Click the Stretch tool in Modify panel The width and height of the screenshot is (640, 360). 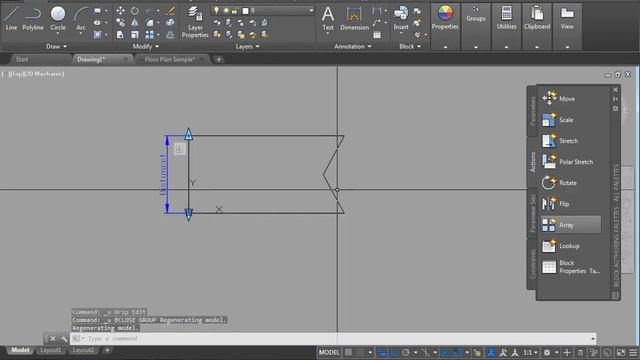[120, 35]
